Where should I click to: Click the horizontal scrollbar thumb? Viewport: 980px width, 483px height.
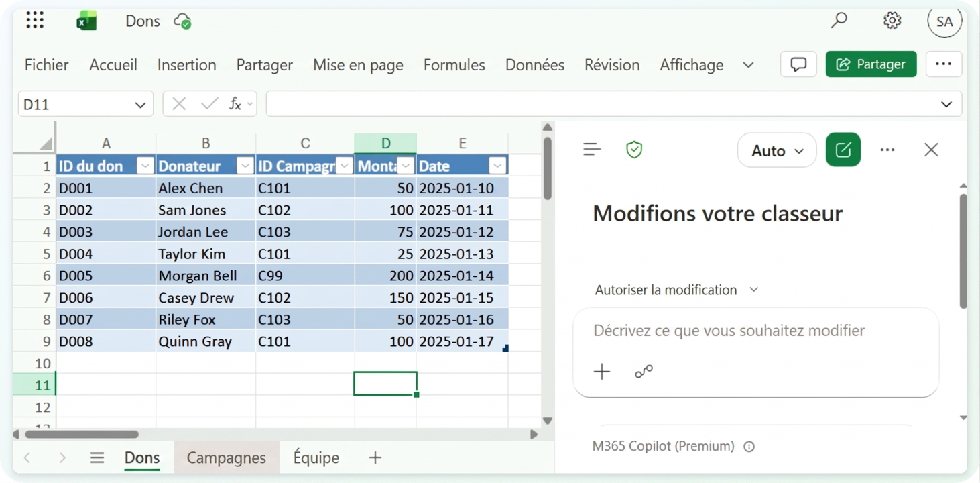click(82, 434)
